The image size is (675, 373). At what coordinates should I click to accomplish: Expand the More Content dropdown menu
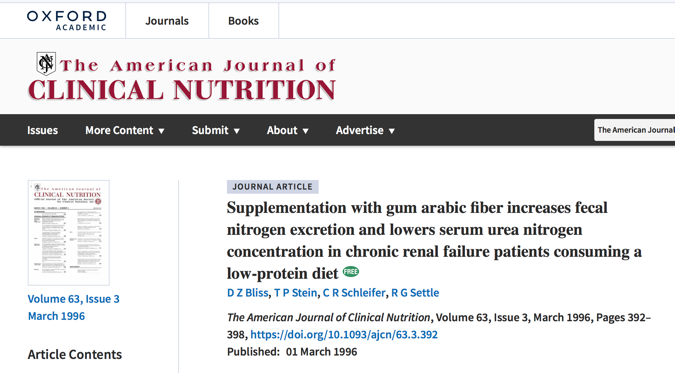click(x=125, y=130)
